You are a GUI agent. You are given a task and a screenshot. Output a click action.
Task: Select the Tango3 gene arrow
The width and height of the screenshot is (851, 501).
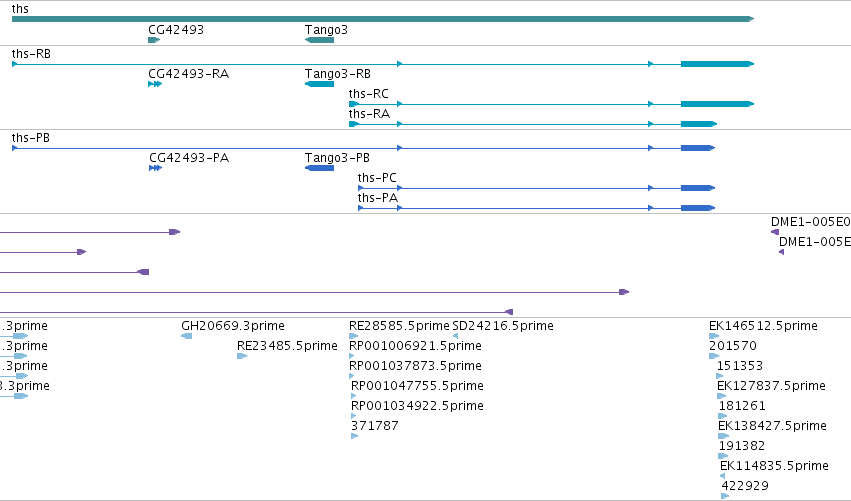319,40
